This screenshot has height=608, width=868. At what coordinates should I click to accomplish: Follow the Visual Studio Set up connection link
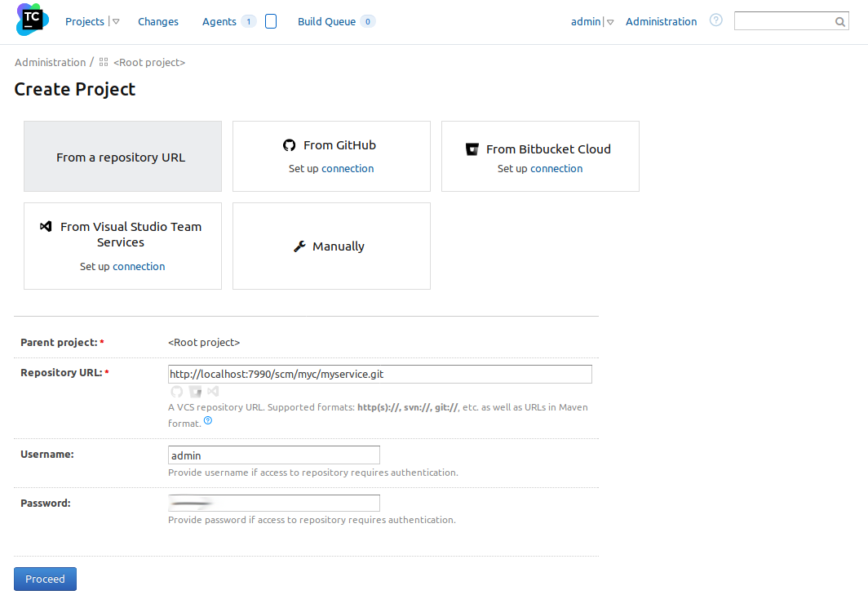coord(139,266)
